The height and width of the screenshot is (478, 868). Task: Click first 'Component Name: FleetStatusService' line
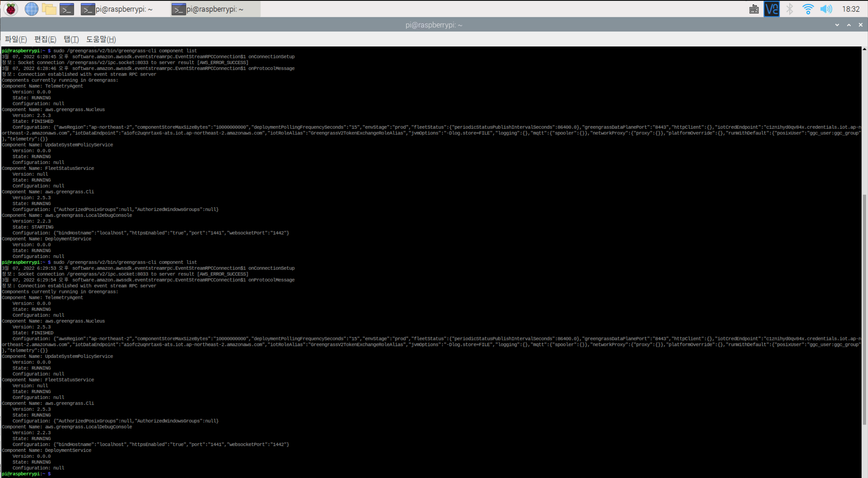point(48,168)
